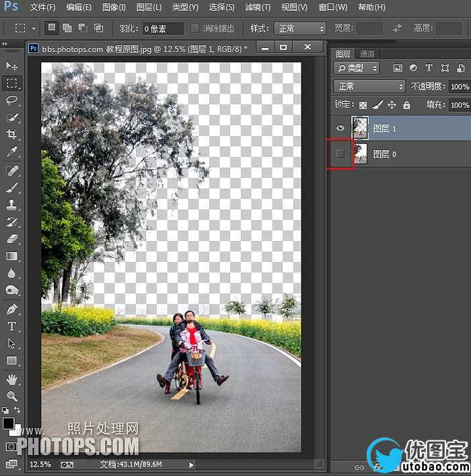The width and height of the screenshot is (471, 476).
Task: Select the Move tool
Action: point(11,65)
